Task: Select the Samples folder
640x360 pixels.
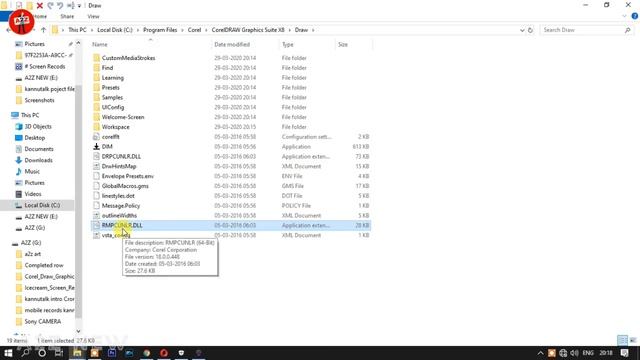Action: (112, 97)
